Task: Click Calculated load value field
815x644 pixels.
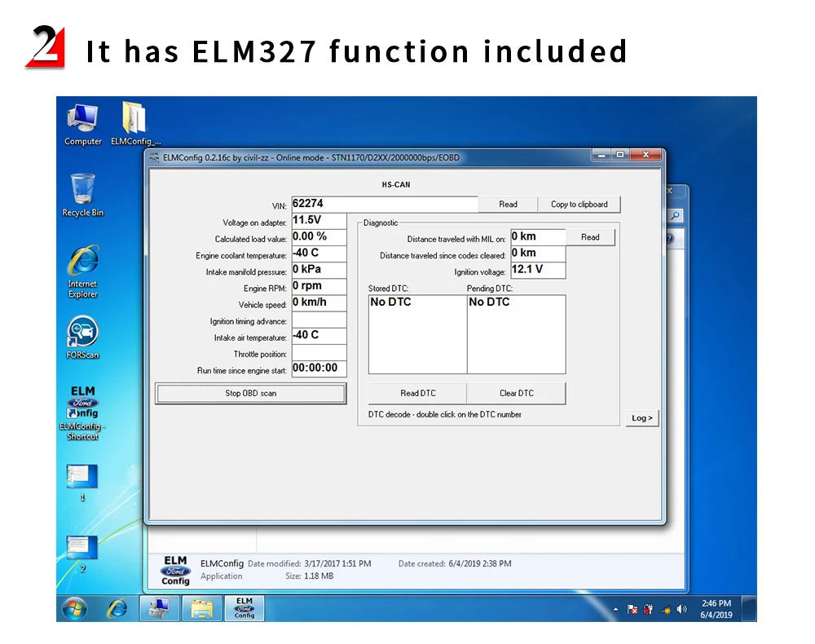Action: point(319,237)
